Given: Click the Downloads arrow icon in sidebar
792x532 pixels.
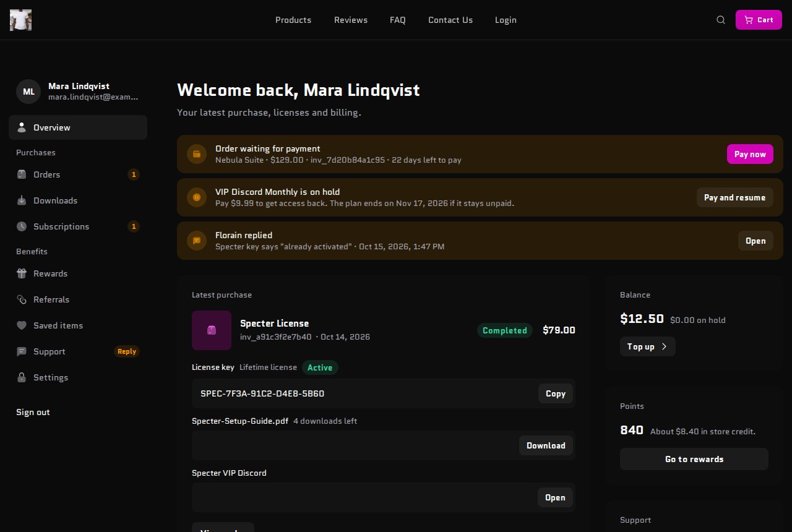Looking at the screenshot, I should point(22,200).
